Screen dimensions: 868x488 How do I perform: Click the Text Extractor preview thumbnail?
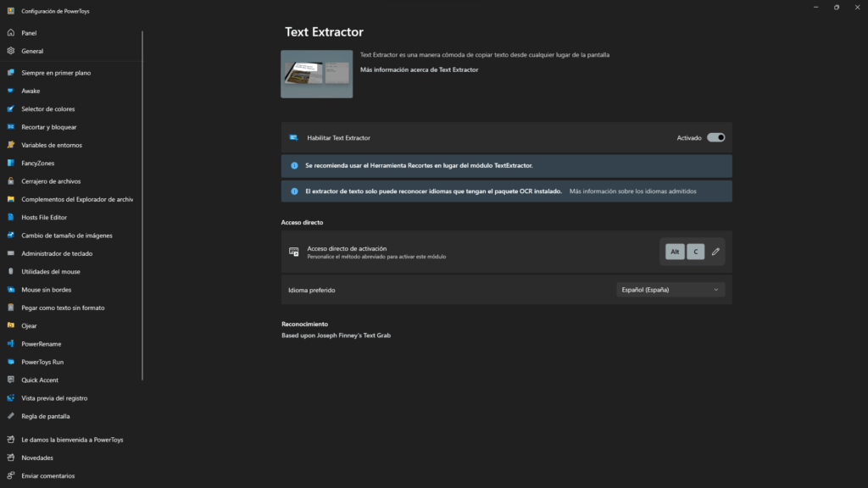point(316,74)
